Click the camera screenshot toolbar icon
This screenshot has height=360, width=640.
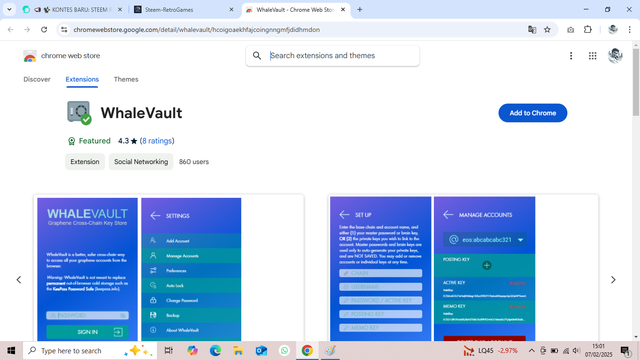pyautogui.click(x=570, y=30)
